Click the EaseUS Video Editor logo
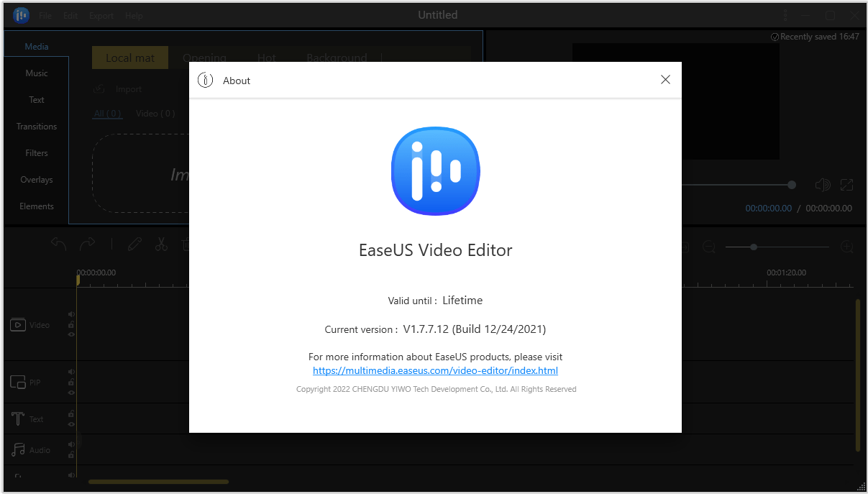This screenshot has height=494, width=868. tap(436, 170)
